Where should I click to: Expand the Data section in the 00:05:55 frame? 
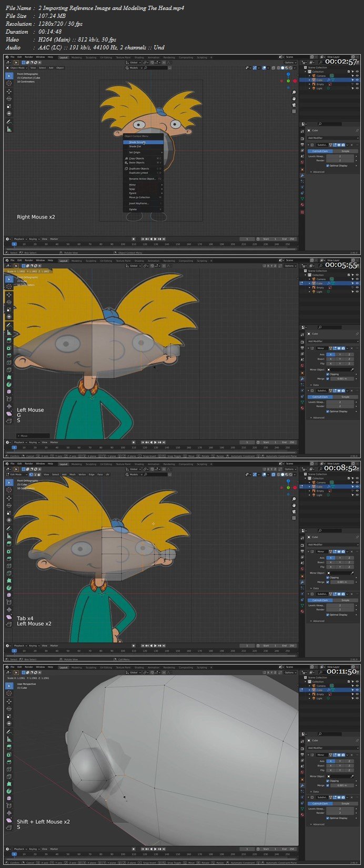(x=315, y=385)
